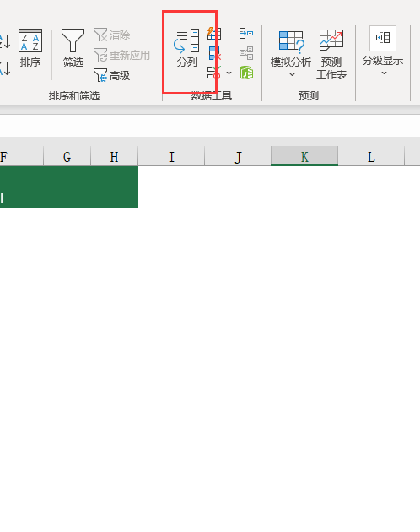Select column G header
This screenshot has height=532, width=420.
[x=67, y=157]
